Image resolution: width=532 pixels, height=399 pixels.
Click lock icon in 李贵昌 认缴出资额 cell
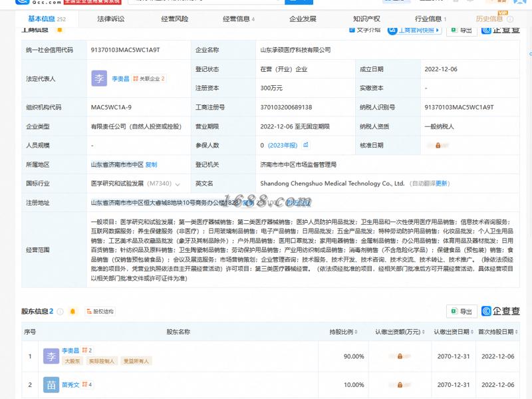tap(400, 356)
